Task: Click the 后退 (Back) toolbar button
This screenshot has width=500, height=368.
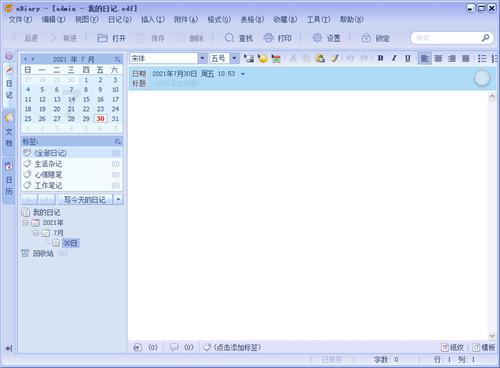Action: click(x=25, y=38)
